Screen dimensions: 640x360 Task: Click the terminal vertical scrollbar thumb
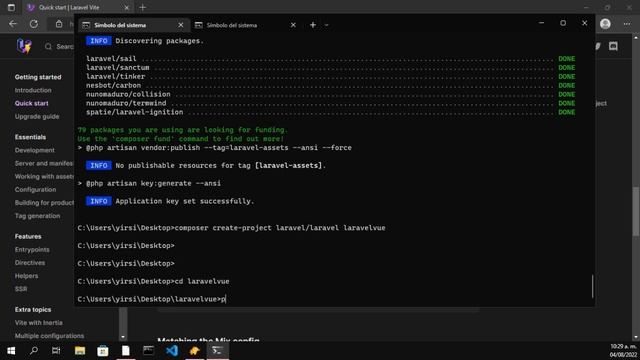pos(592,286)
